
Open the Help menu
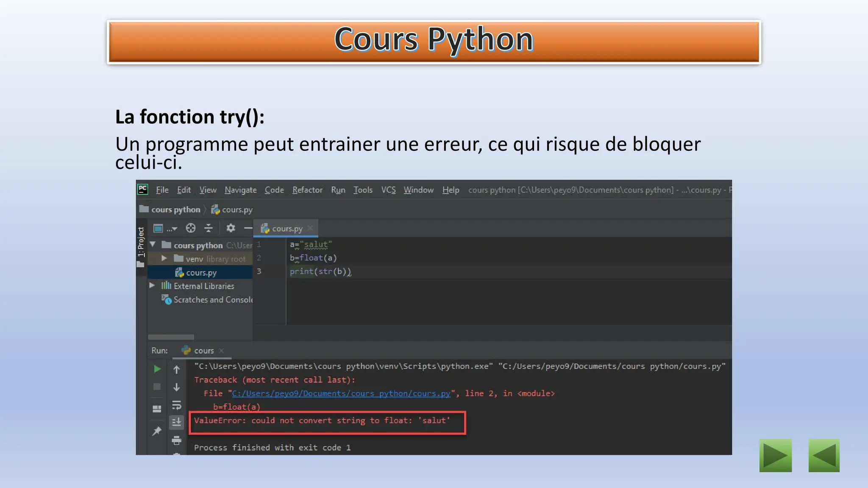coord(451,190)
